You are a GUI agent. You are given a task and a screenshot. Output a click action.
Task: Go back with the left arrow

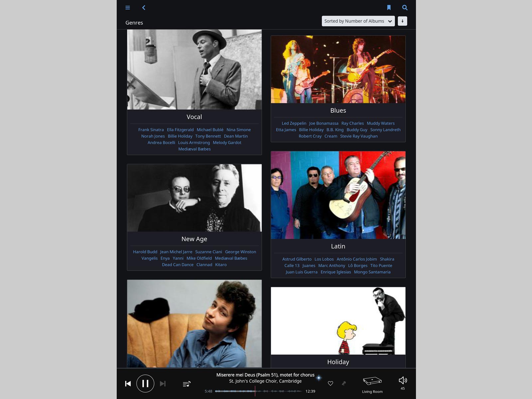(144, 8)
